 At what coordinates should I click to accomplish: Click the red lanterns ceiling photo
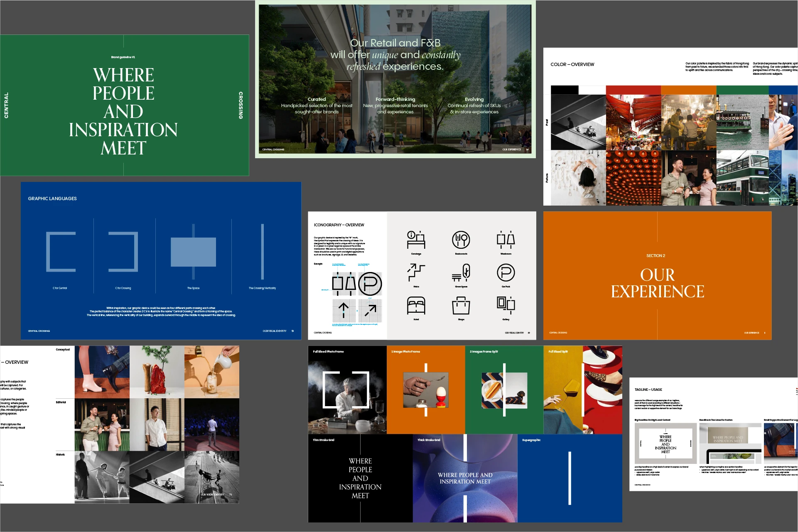tap(633, 178)
